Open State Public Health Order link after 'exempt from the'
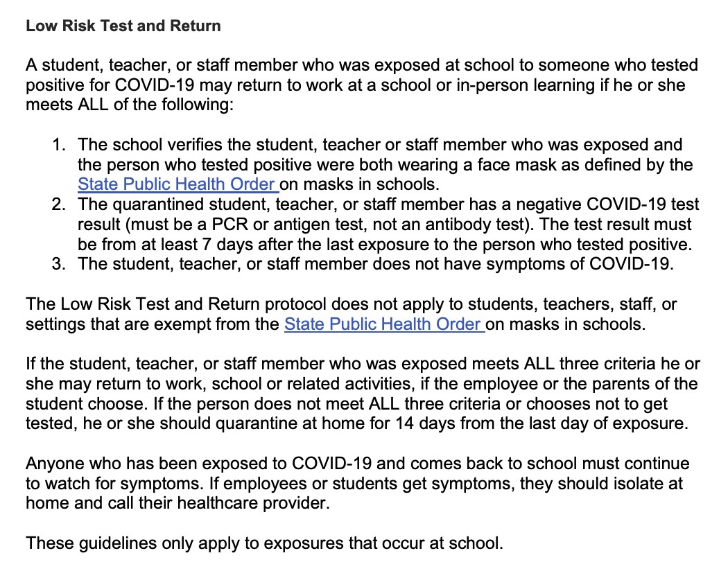This screenshot has height=587, width=728. pos(384,324)
